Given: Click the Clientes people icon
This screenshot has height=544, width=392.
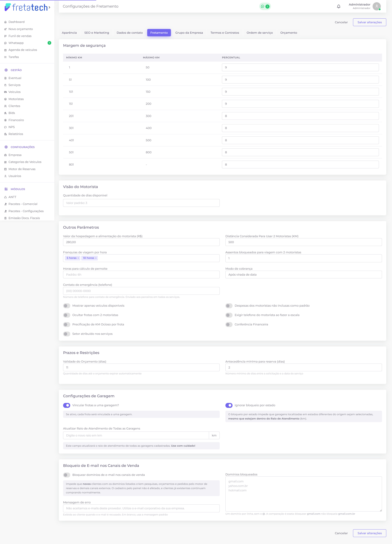Looking at the screenshot, I should 6,106.
